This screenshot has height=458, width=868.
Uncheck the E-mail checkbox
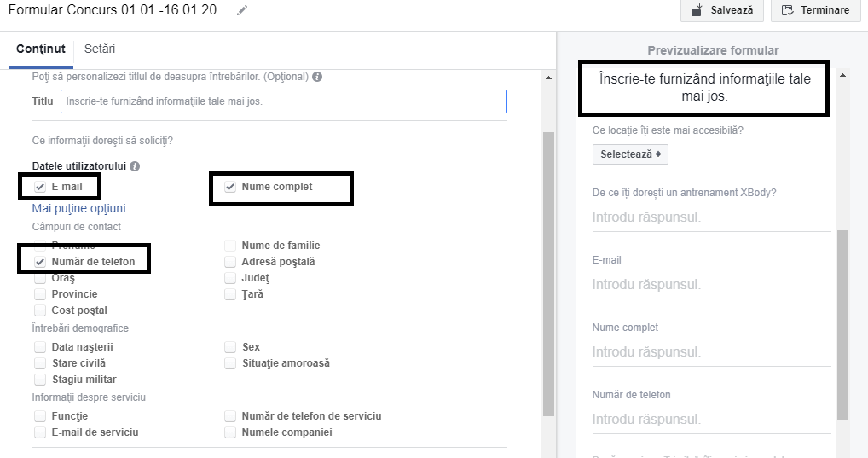pyautogui.click(x=40, y=187)
